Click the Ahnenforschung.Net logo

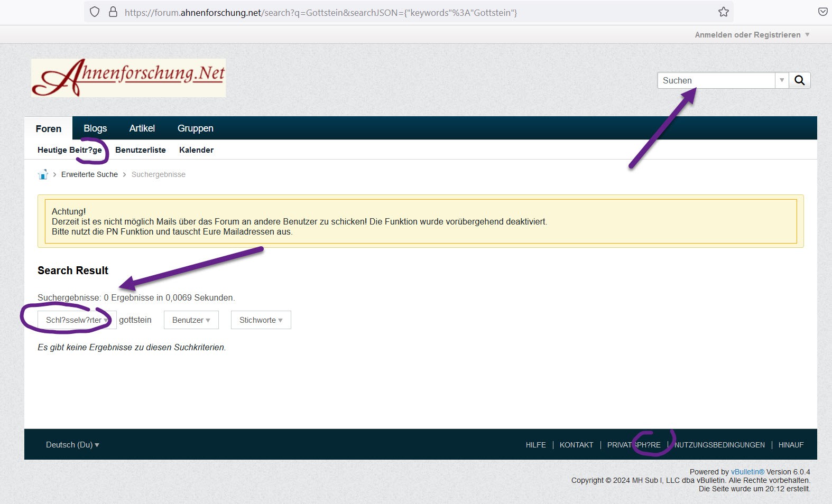click(x=128, y=78)
